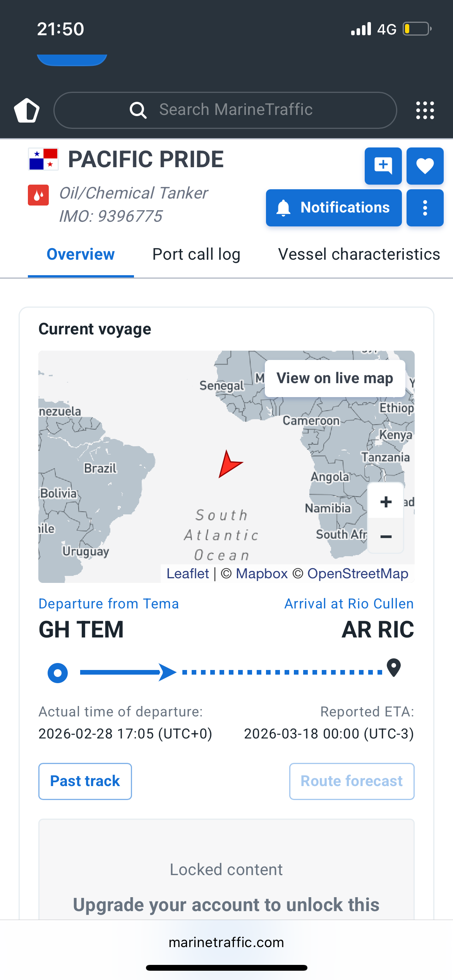Open the Vessel characteristics tab
Screen dimensions: 453x980
(x=359, y=254)
